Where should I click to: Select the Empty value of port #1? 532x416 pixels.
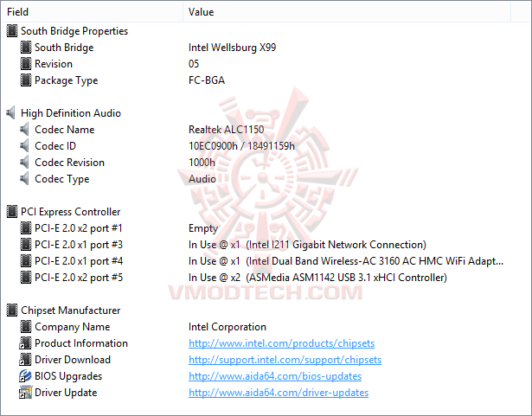click(x=203, y=228)
